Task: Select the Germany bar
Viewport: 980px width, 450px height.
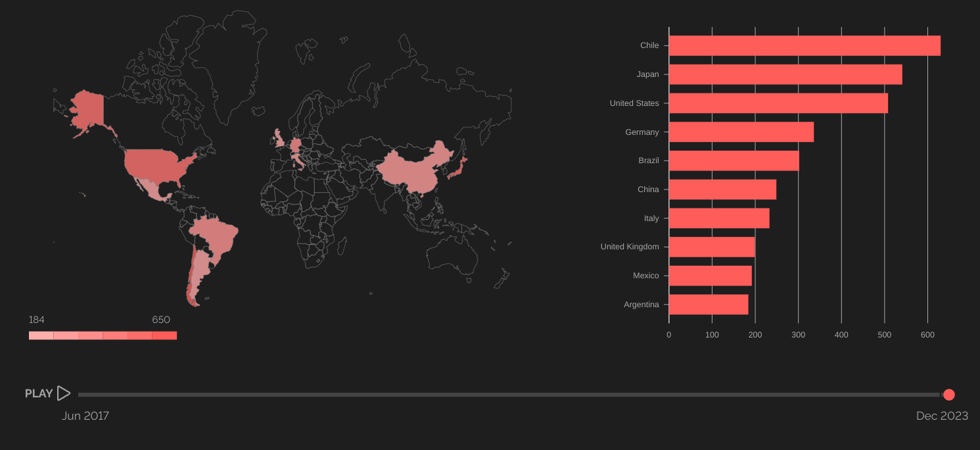Action: (741, 132)
